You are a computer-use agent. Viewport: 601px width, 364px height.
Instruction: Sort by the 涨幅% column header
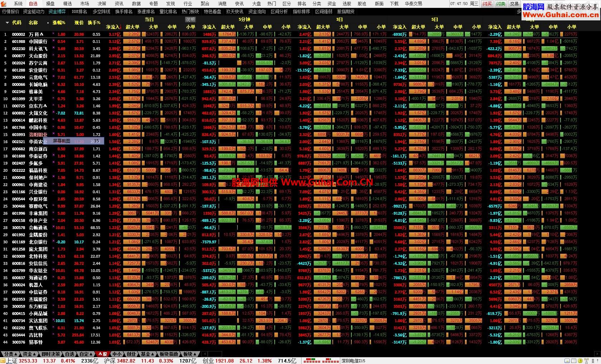click(59, 23)
